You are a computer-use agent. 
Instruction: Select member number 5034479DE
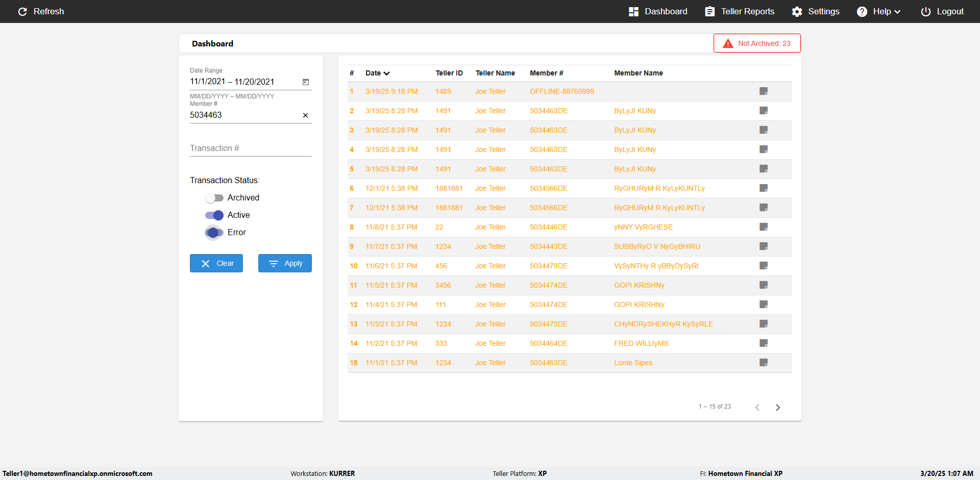click(549, 266)
